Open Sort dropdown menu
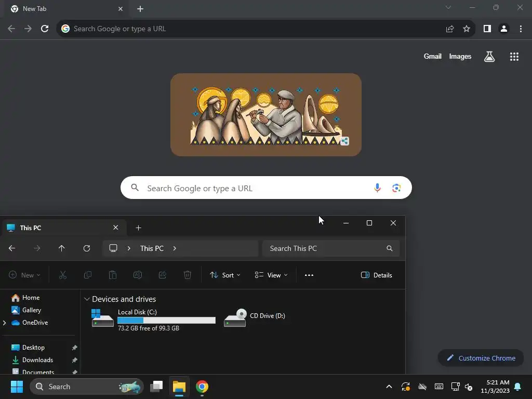This screenshot has width=532, height=399. pos(225,275)
